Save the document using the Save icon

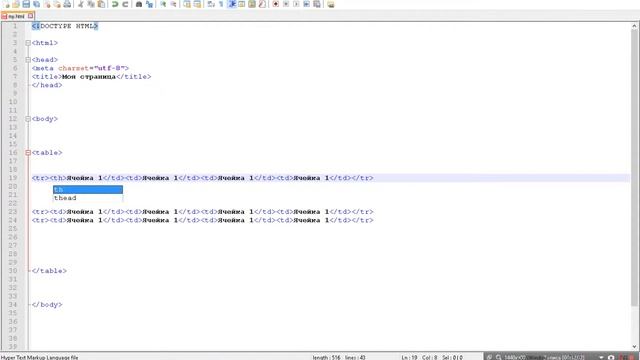point(26,4)
